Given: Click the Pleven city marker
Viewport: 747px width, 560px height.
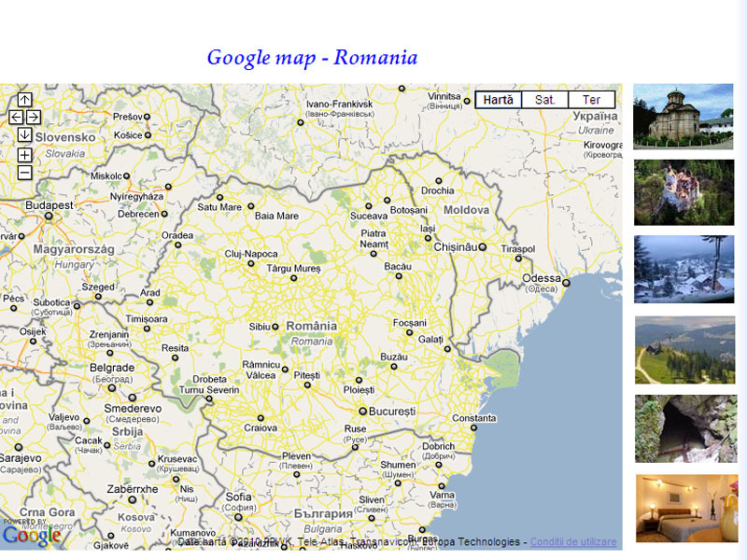Looking at the screenshot, I should [x=296, y=474].
